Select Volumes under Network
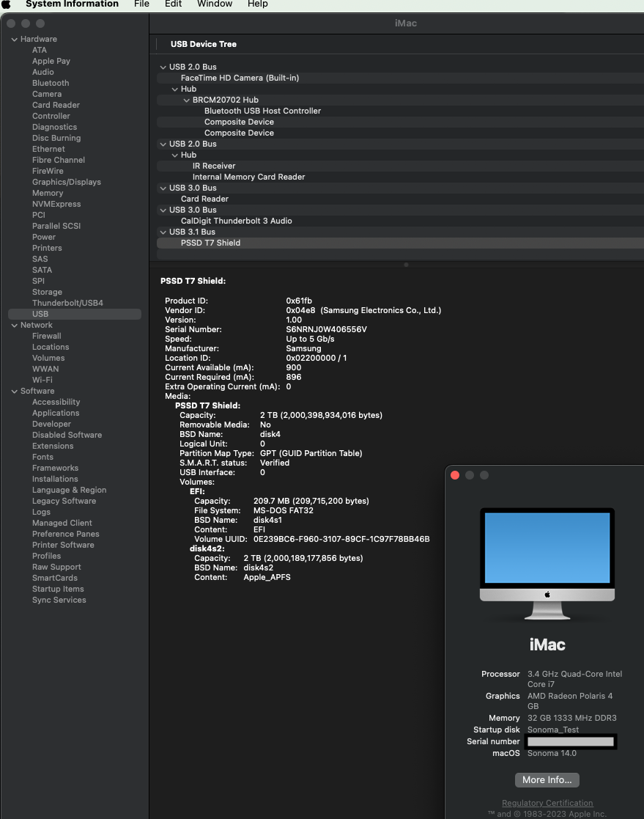 (48, 358)
